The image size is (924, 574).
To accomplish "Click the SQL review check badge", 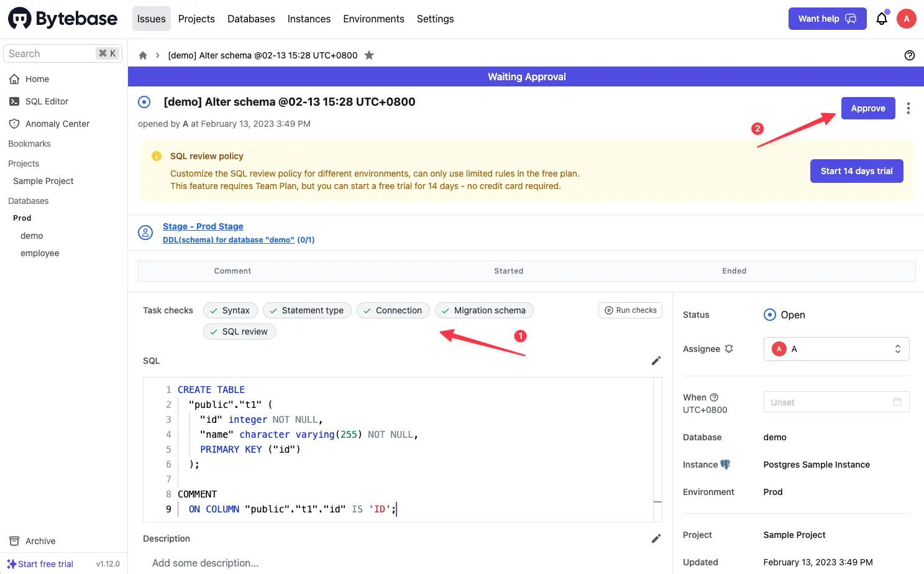I will point(239,331).
